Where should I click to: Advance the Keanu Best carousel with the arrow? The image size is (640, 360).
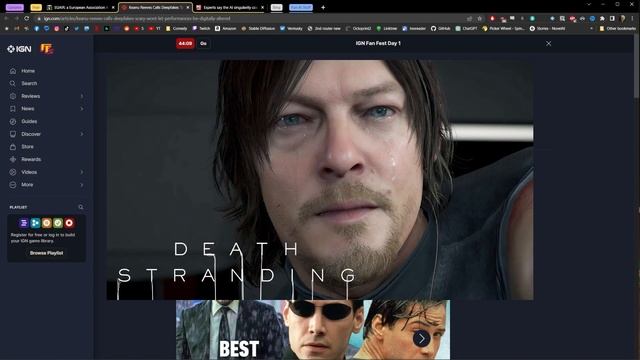point(421,338)
